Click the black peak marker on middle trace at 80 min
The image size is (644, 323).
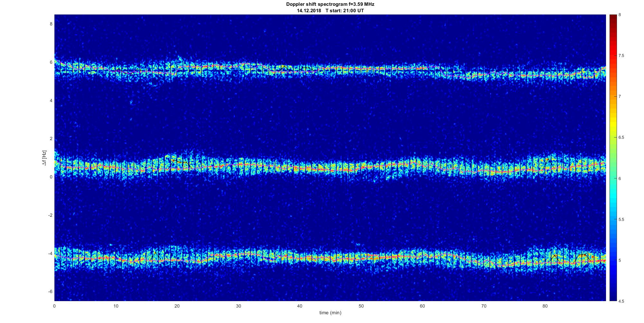tap(548, 164)
